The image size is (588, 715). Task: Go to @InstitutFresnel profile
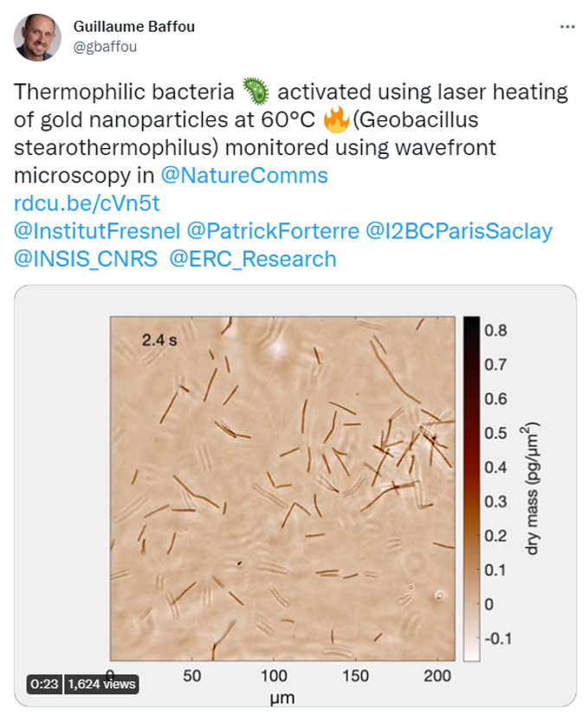coord(97,231)
